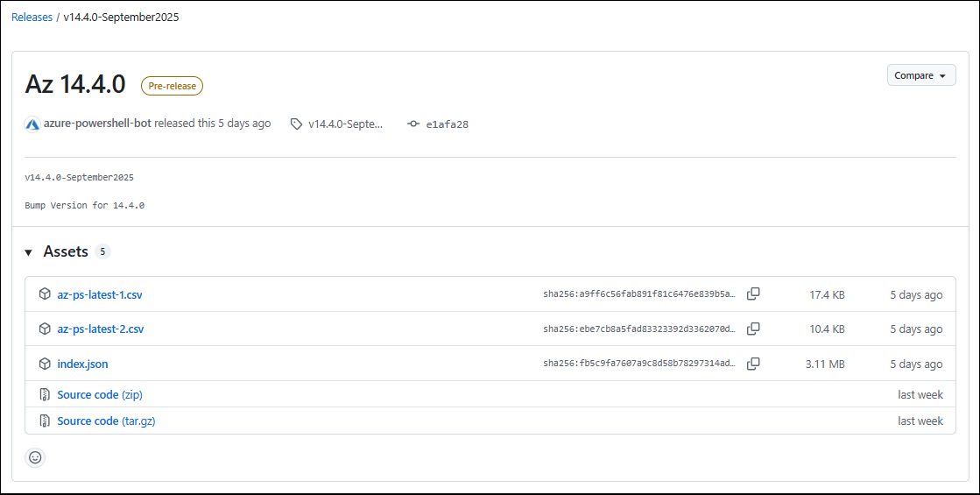Click "5 days ago" on az-ps-latest-1.csv row
980x495 pixels.
(x=916, y=294)
